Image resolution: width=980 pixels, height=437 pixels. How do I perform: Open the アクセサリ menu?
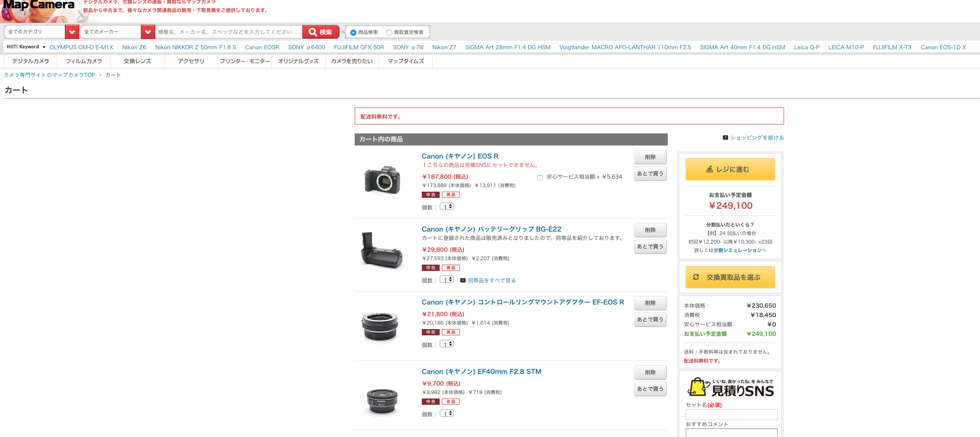(x=191, y=61)
